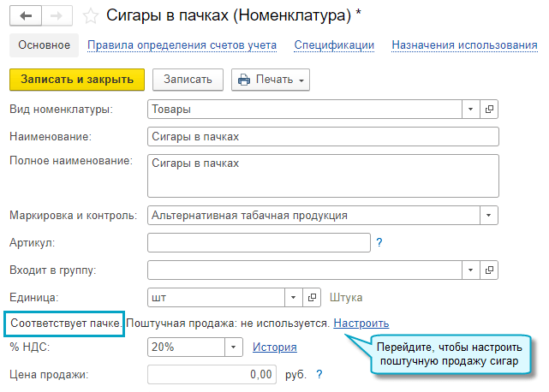Screen dimensions: 549x392
Task: Open the История link next to НДС
Action: pyautogui.click(x=274, y=347)
